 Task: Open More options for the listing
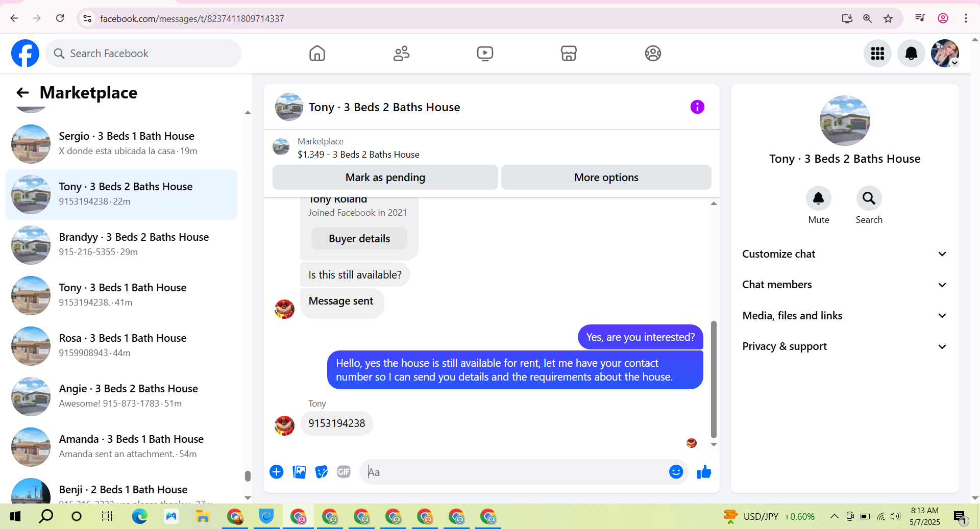coord(606,178)
